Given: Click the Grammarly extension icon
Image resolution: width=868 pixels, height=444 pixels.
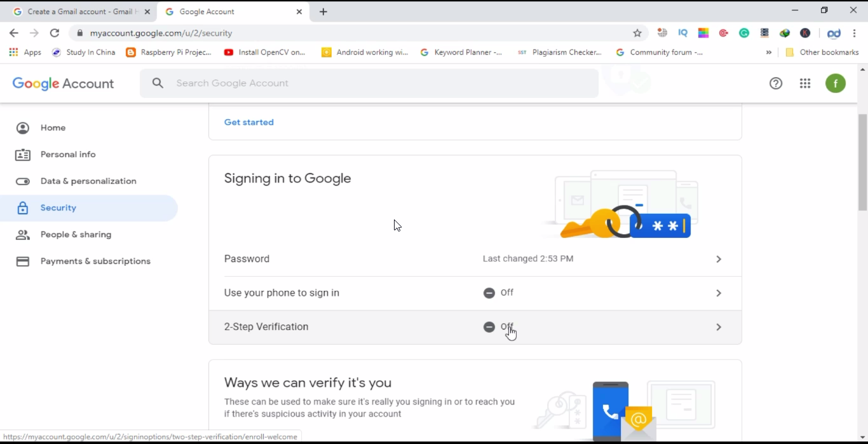Looking at the screenshot, I should tap(744, 33).
